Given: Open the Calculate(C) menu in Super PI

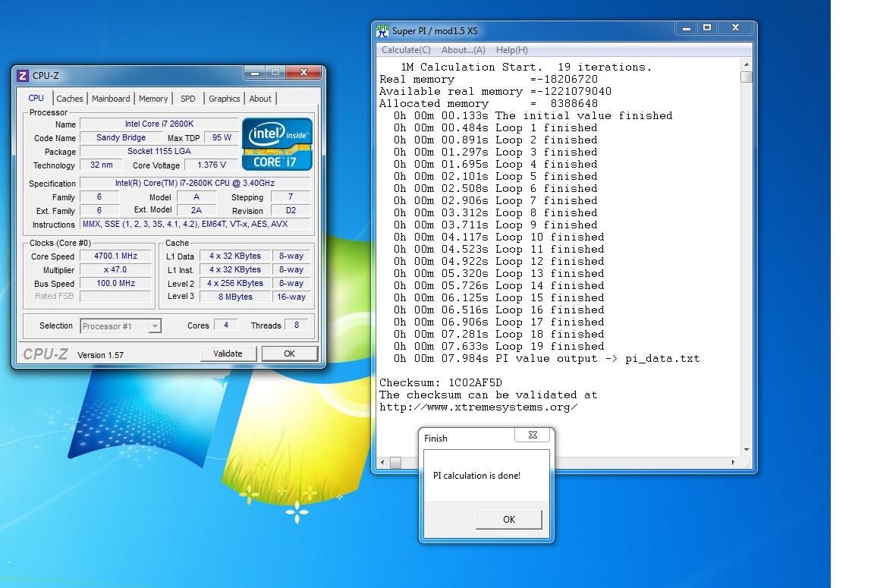Looking at the screenshot, I should (406, 50).
